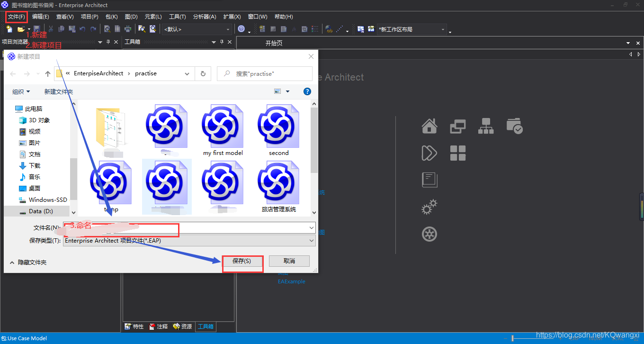Pin the Project Browser panel
This screenshot has height=344, width=644.
tap(108, 42)
